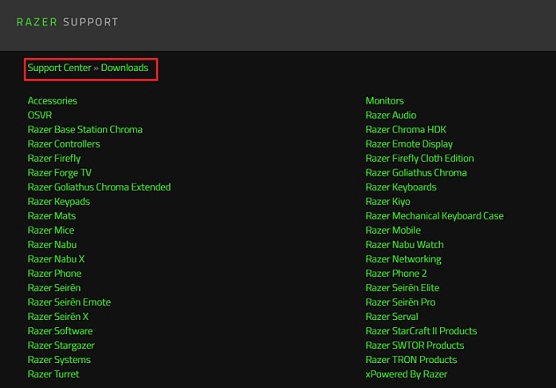
Task: Select the Razer Serval link
Action: [x=392, y=317]
